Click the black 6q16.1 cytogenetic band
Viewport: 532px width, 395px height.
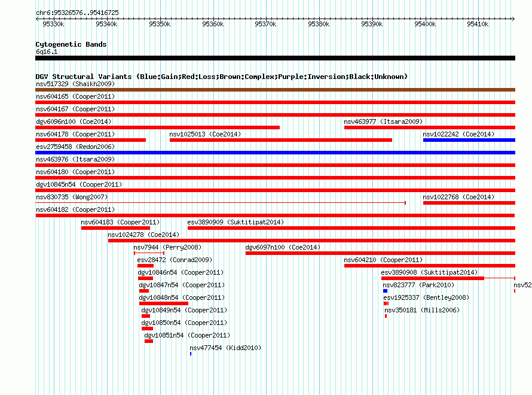pos(275,58)
